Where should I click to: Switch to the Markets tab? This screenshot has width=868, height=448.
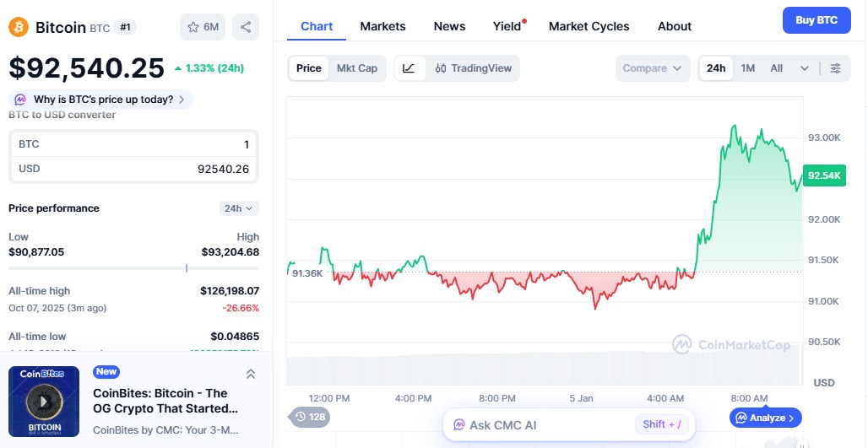pos(382,26)
